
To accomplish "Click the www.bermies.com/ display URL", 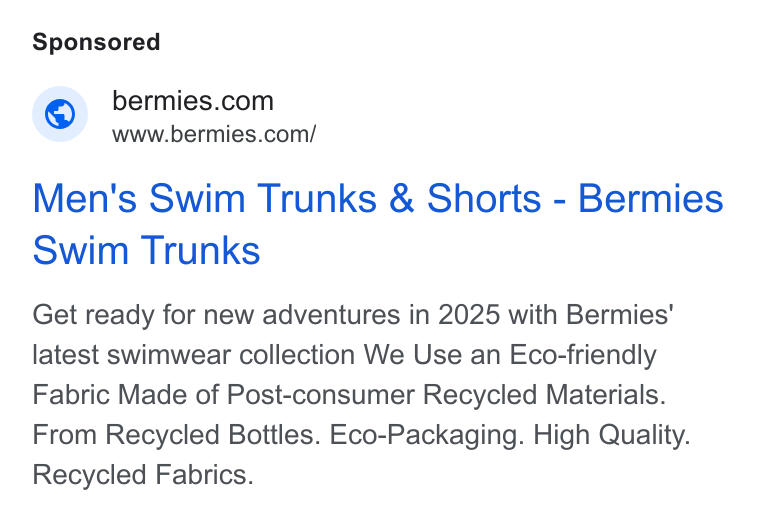I will click(x=214, y=134).
